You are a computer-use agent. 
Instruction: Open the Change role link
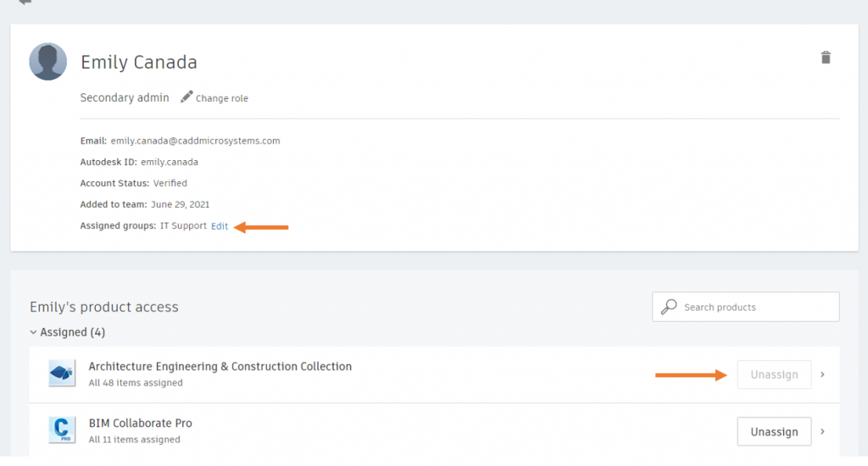(x=221, y=98)
